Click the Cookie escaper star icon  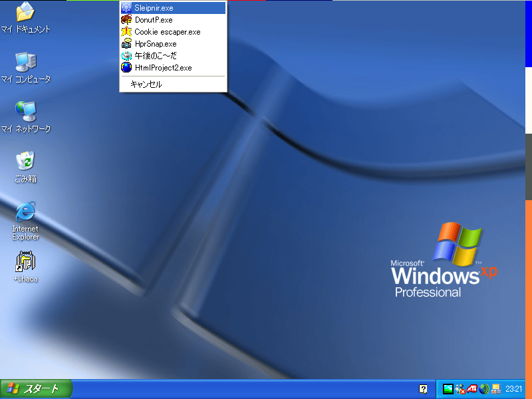pos(126,31)
